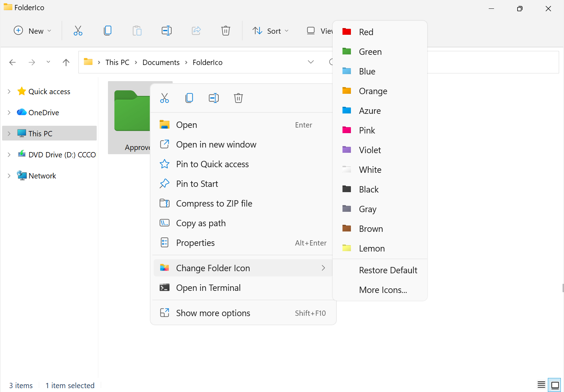Open More Icons from the color submenu
564x392 pixels.
coord(383,290)
